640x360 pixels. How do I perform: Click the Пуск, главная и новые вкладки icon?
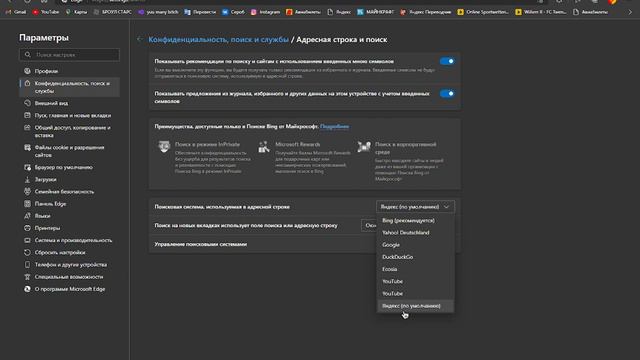27,116
